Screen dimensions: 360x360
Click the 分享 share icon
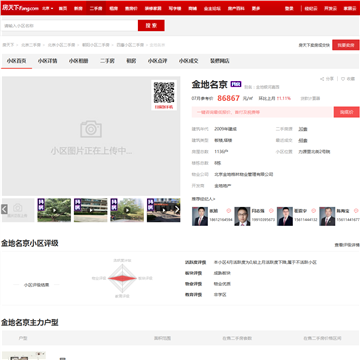click(x=327, y=79)
